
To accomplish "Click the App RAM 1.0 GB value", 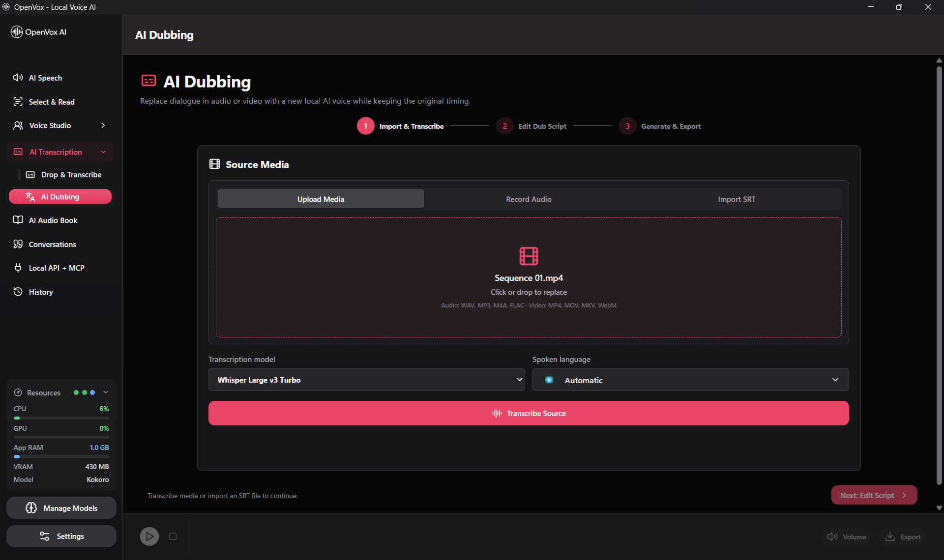I will [99, 448].
